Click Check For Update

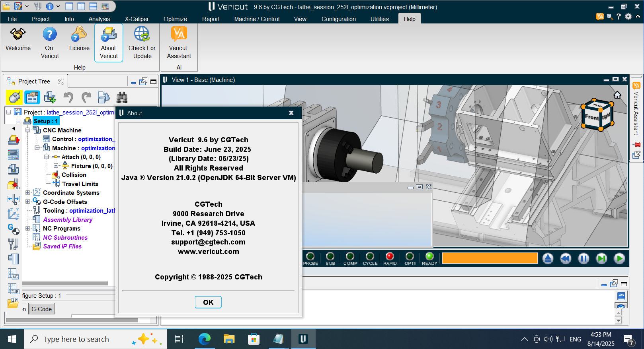tap(142, 43)
